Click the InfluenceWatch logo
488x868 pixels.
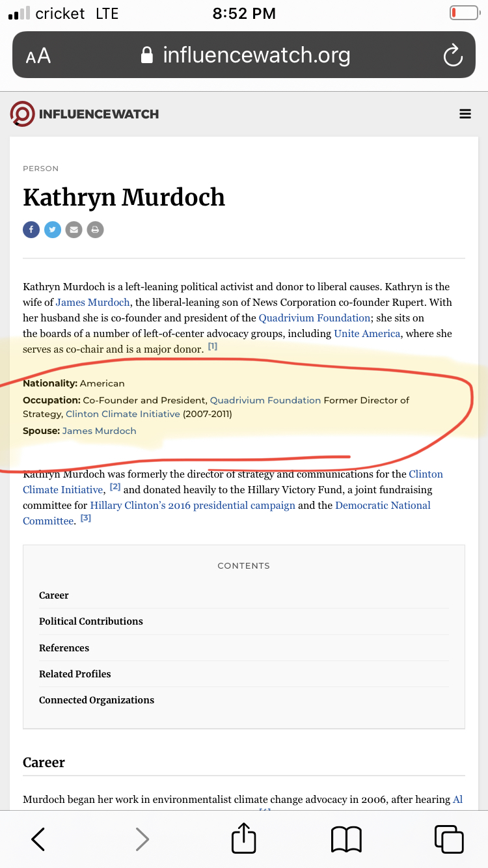(85, 114)
